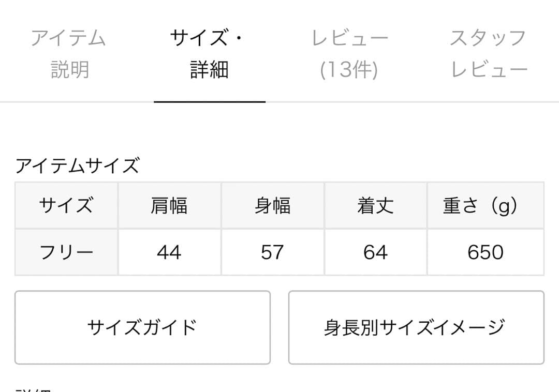
Task: Click the 身幅 column header
Action: pos(273,205)
